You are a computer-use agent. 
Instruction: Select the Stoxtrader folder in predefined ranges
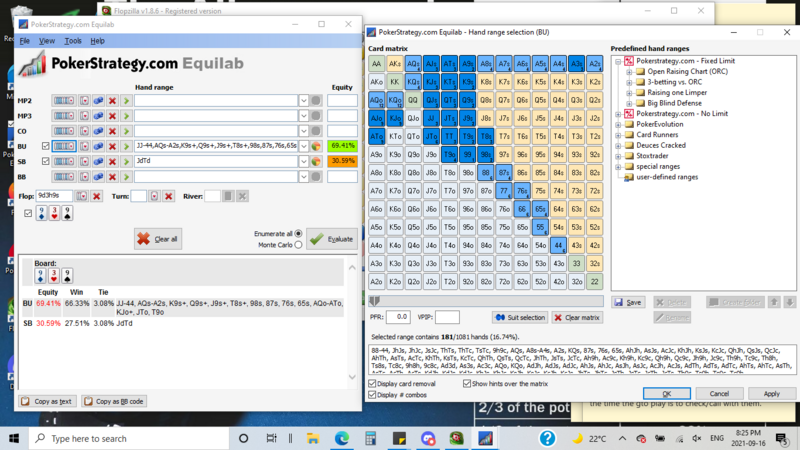click(x=652, y=156)
